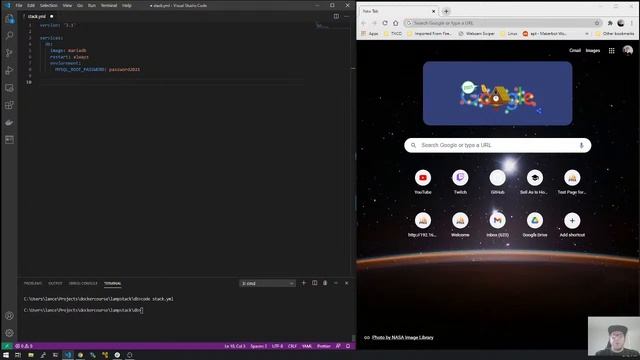
Task: Create a new terminal with plus icon
Action: (303, 283)
